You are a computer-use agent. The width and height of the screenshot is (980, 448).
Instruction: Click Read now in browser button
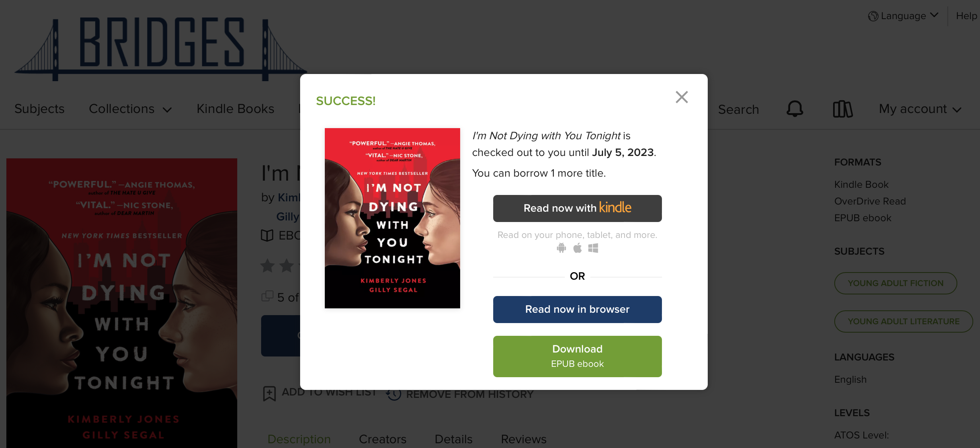coord(577,309)
